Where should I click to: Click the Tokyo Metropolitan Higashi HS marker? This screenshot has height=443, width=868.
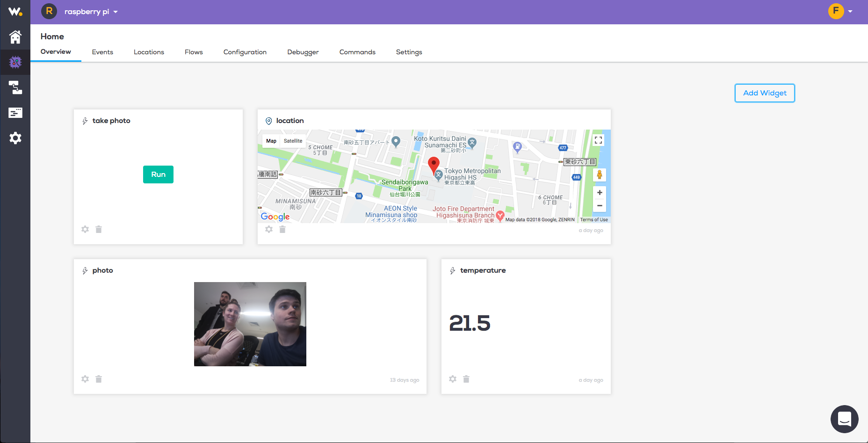pos(438,175)
